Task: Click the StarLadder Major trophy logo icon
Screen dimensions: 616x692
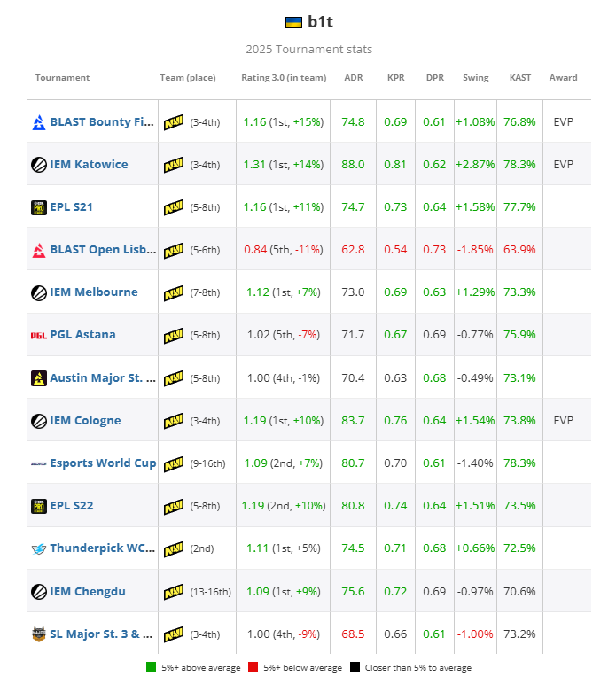Action: tap(39, 634)
